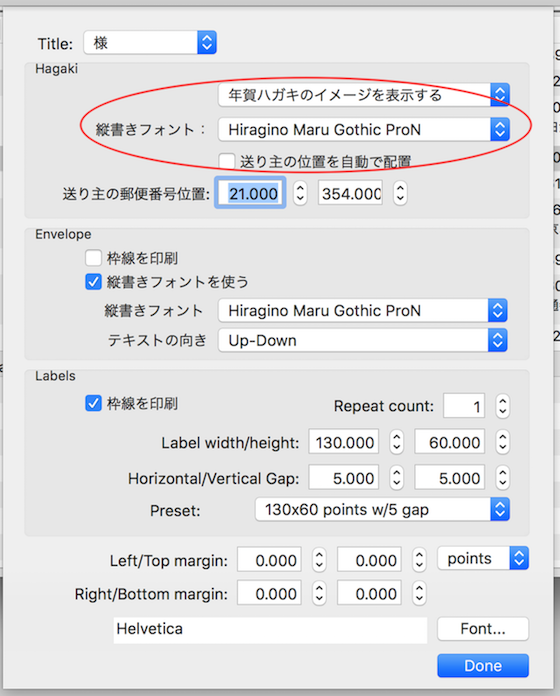The image size is (560, 696).
Task: Click the Repeat count stepper
Action: (502, 406)
